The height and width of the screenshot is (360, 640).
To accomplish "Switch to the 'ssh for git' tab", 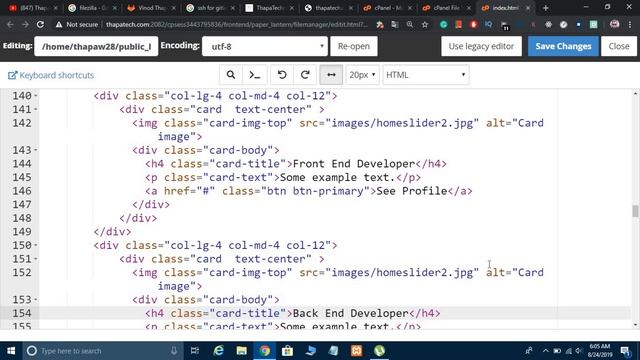I will tap(210, 8).
